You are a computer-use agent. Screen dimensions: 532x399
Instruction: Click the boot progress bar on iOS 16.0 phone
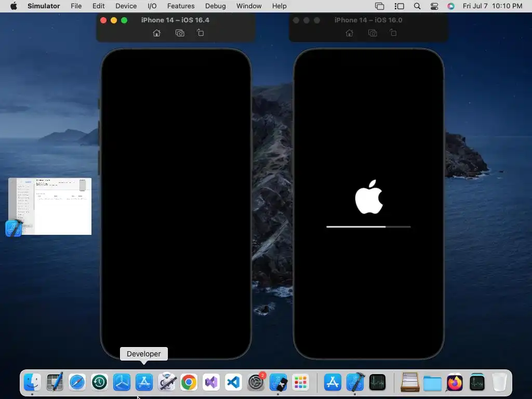coord(368,227)
